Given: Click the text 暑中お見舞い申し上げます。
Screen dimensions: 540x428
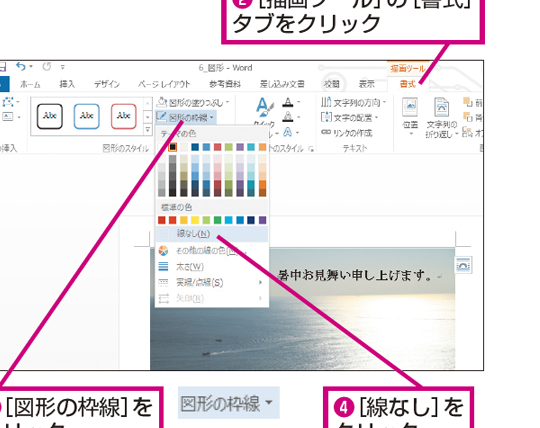Looking at the screenshot, I should pyautogui.click(x=355, y=275).
